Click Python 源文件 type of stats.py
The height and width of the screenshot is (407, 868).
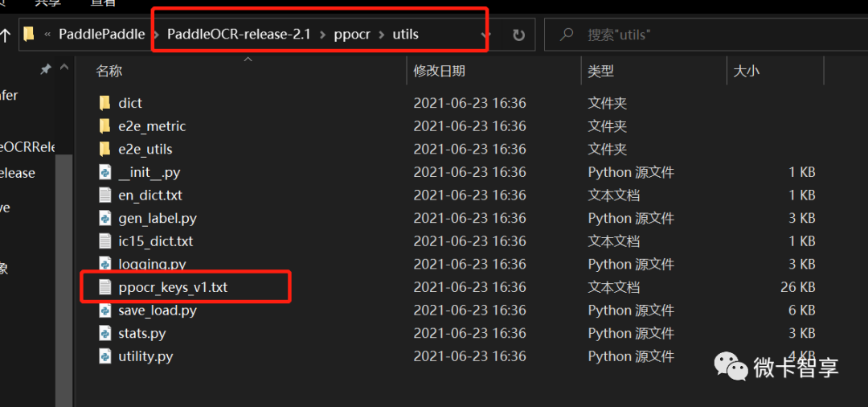click(631, 333)
